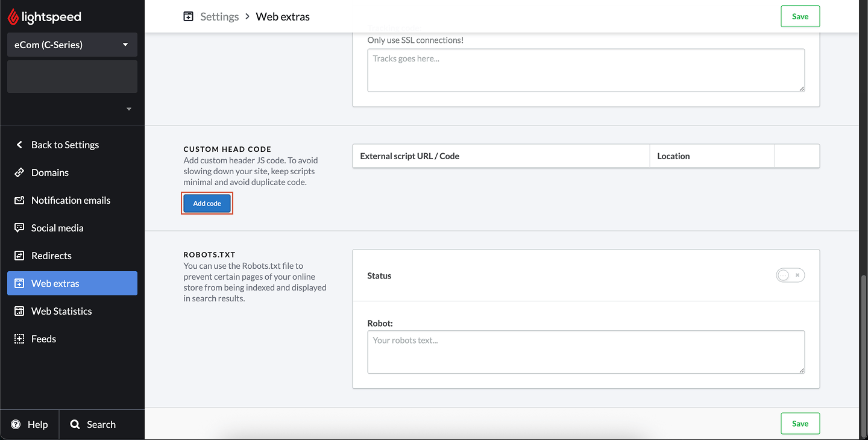Click the Robot: field label
This screenshot has height=440, width=868.
380,324
